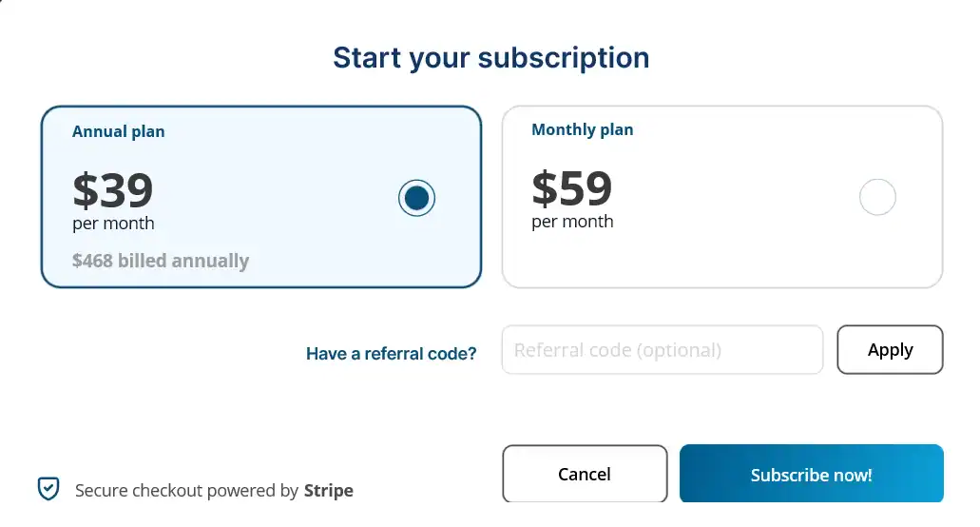
Task: Click the 'Have a referral code?' label
Action: (391, 354)
